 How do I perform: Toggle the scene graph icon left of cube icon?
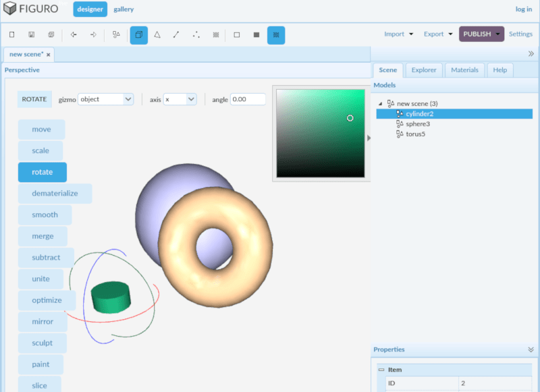(x=117, y=34)
